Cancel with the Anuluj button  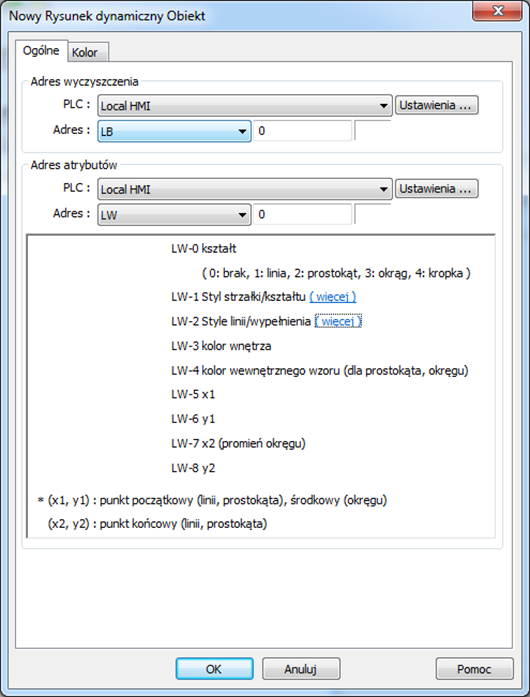click(301, 669)
